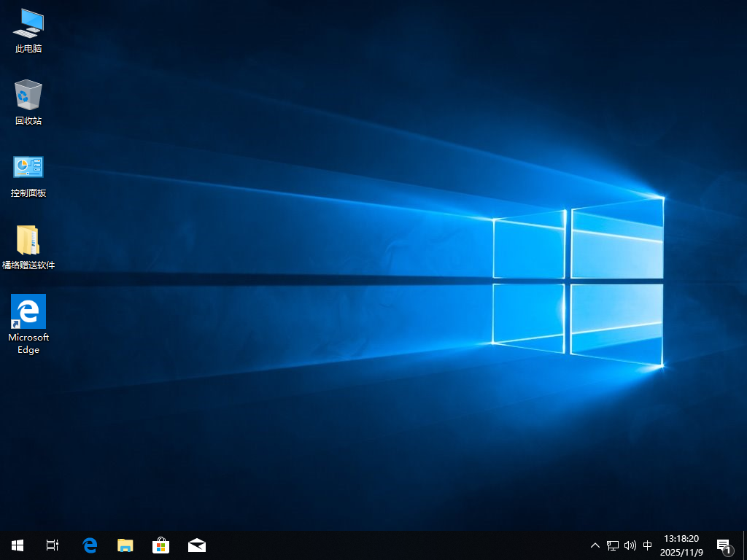The image size is (747, 560).
Task: Open the clock showing 13:18:20
Action: click(x=681, y=545)
